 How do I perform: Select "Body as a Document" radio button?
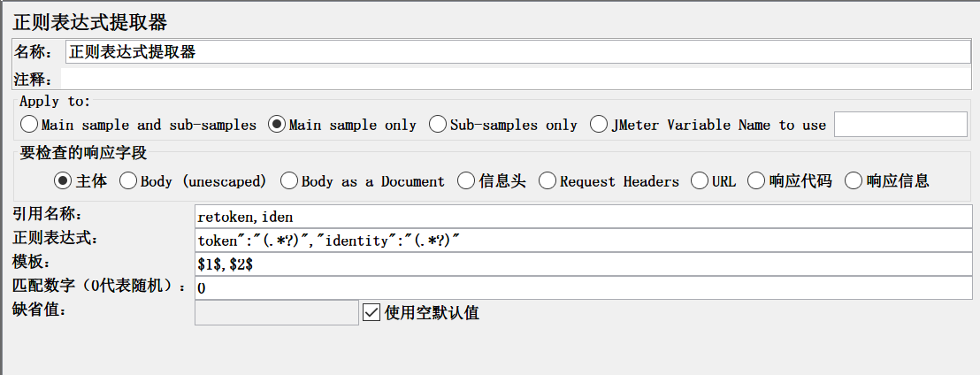point(288,181)
